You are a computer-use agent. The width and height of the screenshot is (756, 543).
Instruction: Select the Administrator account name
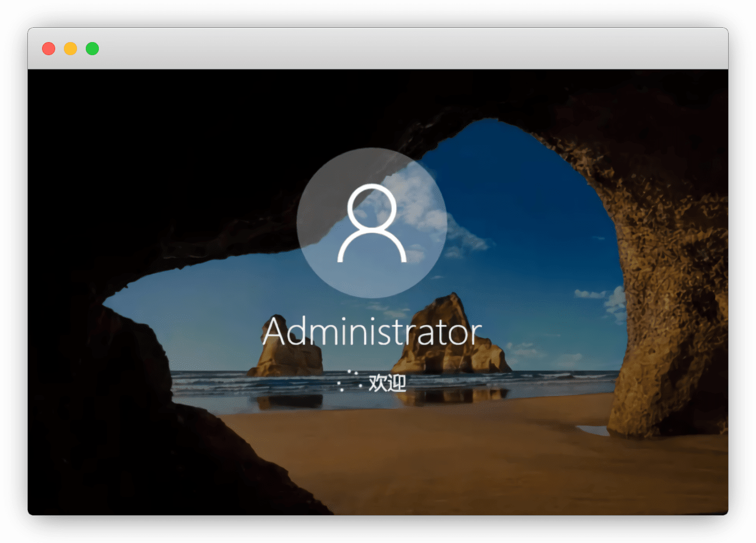(x=371, y=332)
